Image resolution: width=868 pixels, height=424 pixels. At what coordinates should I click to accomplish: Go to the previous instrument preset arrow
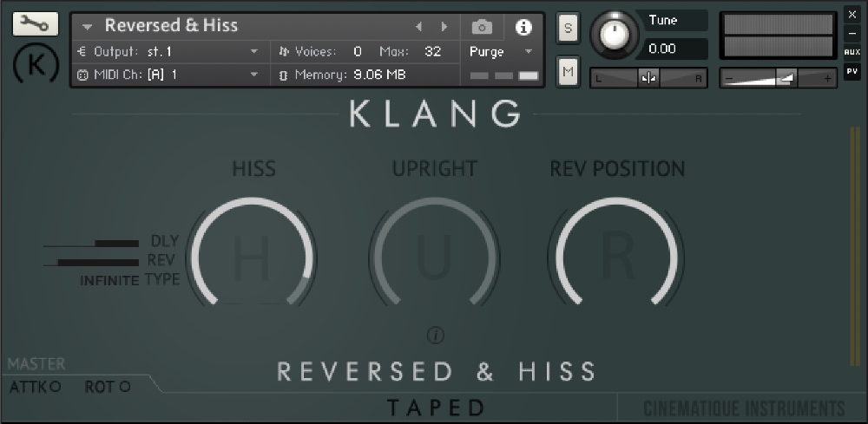click(419, 27)
